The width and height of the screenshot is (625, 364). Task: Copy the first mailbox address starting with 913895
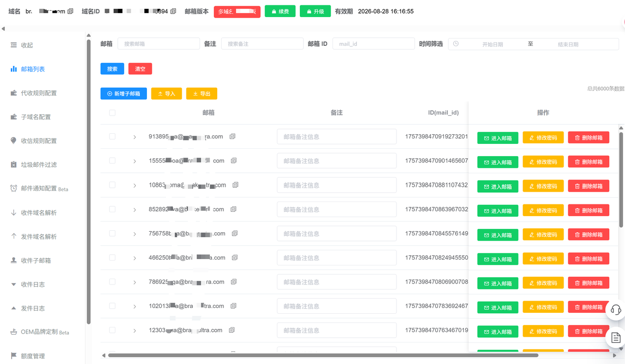coord(232,137)
